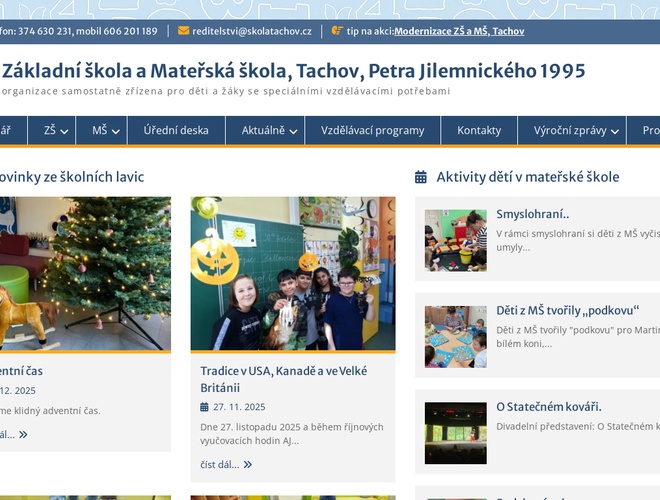This screenshot has height=500, width=660.
Task: Follow the 'Modernizace ZŠ a MŠ, Tachov' link
Action: tap(459, 31)
